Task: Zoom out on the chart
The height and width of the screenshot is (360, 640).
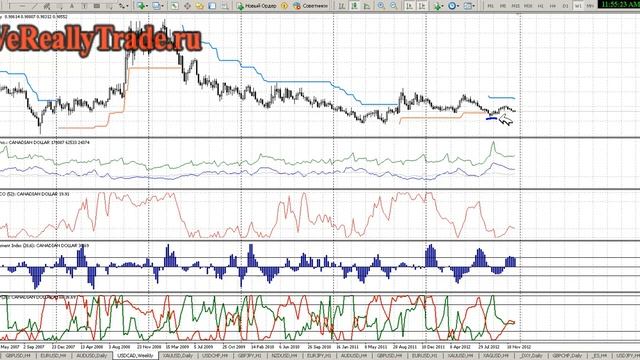Action: click(393, 6)
